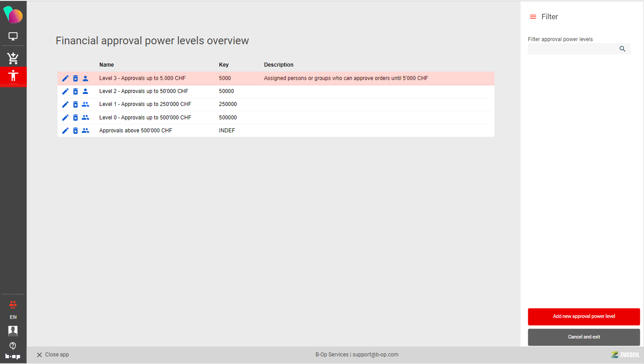Click the search magnifier icon
644x364 pixels.
click(x=623, y=49)
